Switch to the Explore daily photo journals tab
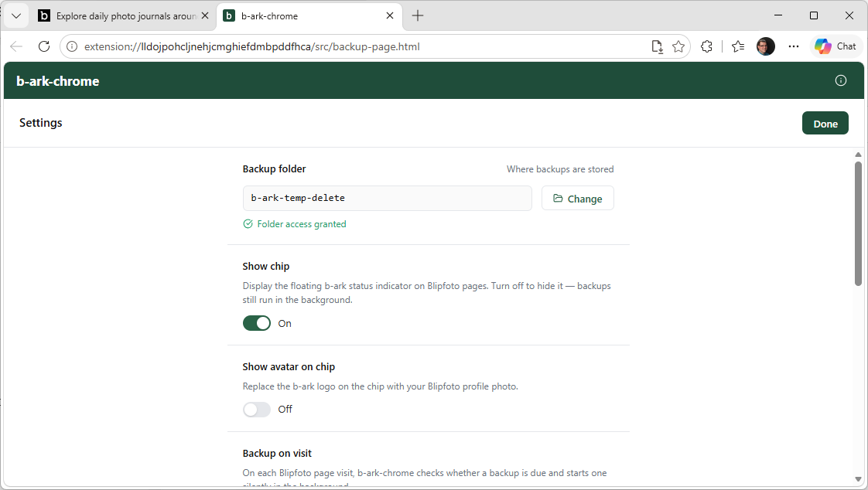Screen dimensions: 868x490 (123, 16)
